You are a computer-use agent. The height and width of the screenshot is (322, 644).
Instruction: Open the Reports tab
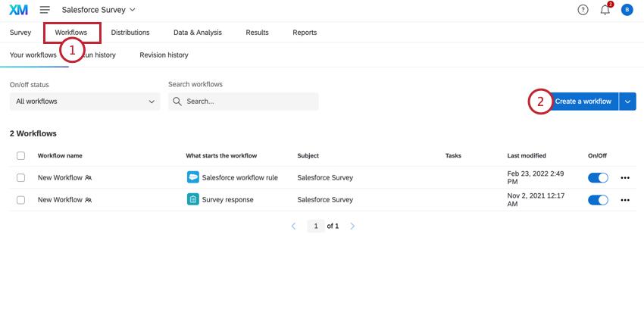[305, 33]
